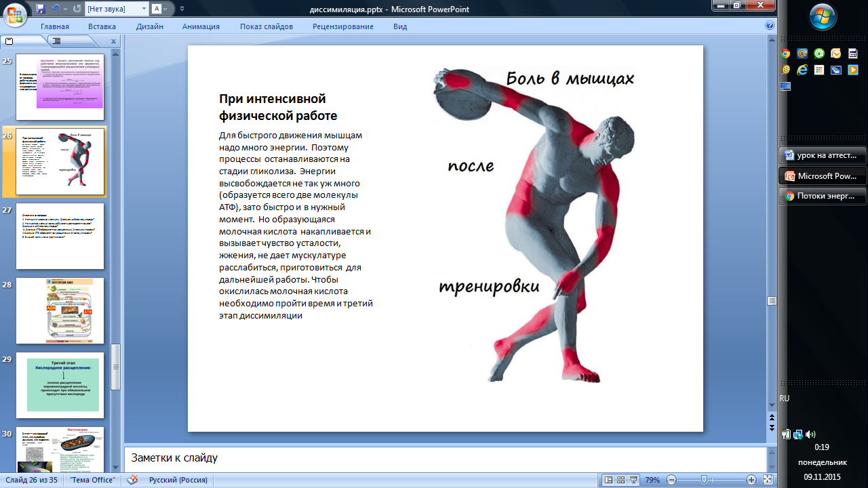Screen dimensions: 868x488
Task: Close the slides thumbnail pane
Action: pyautogui.click(x=113, y=41)
